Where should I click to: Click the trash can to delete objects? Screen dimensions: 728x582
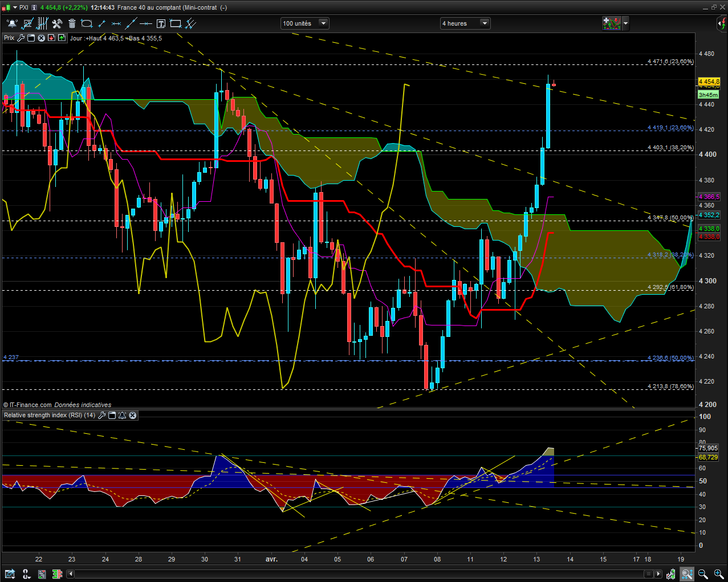[72, 23]
